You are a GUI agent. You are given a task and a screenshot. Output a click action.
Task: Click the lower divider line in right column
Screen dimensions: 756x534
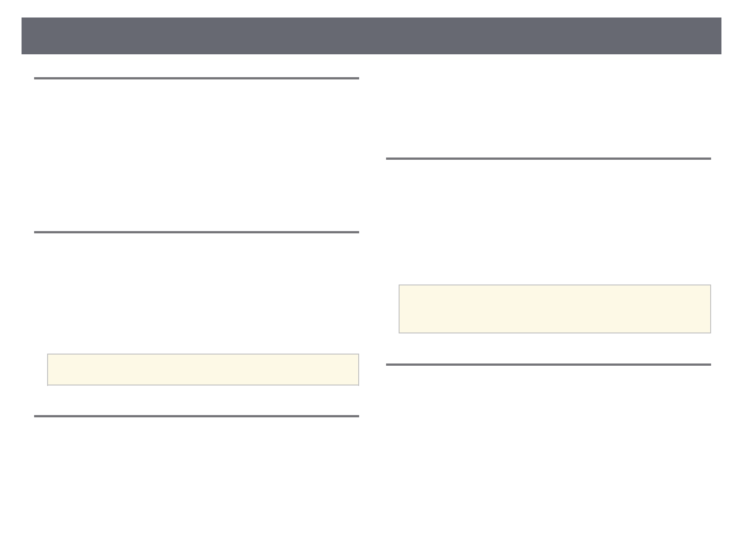coord(548,364)
